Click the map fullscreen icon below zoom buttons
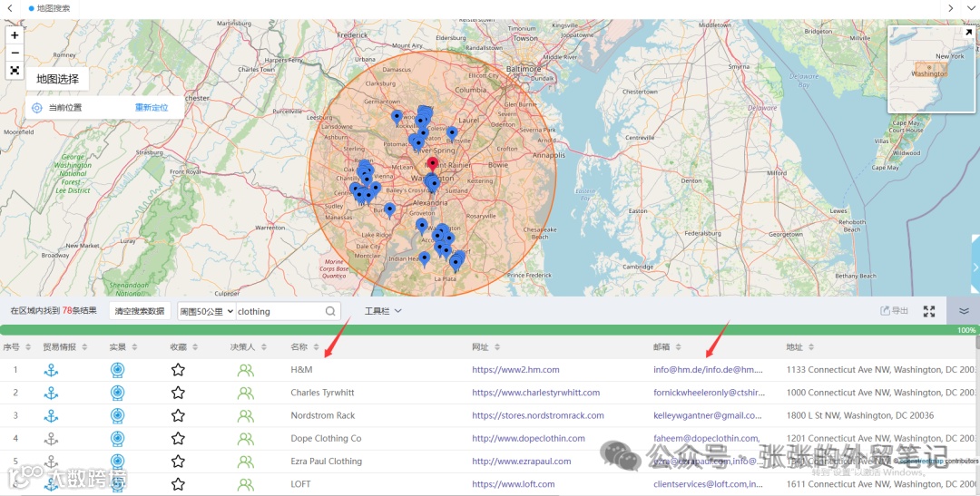The image size is (980, 496). pos(15,71)
